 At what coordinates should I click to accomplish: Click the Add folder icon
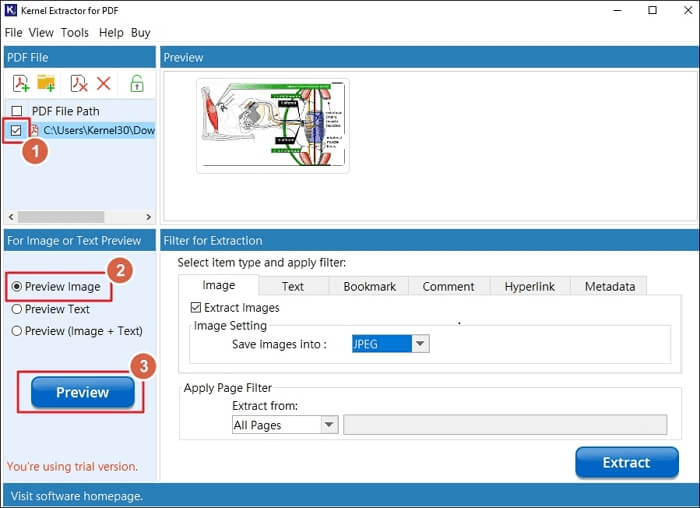46,83
